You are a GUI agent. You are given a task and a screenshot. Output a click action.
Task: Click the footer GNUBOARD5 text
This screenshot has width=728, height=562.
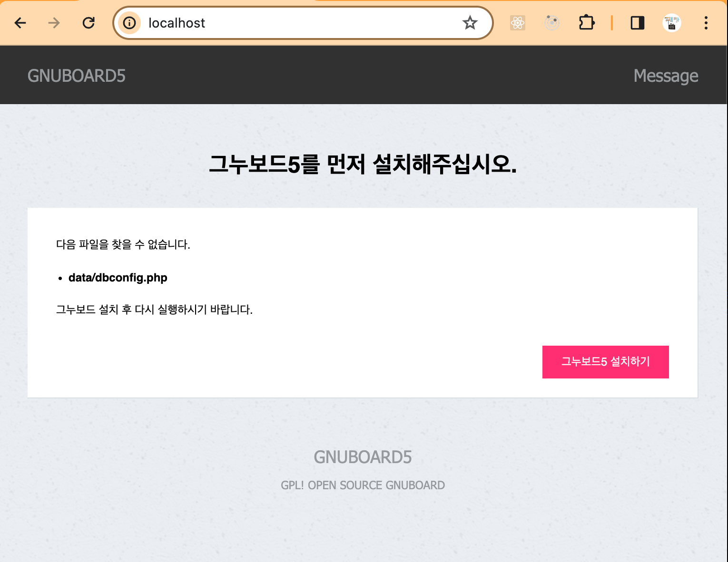(363, 457)
